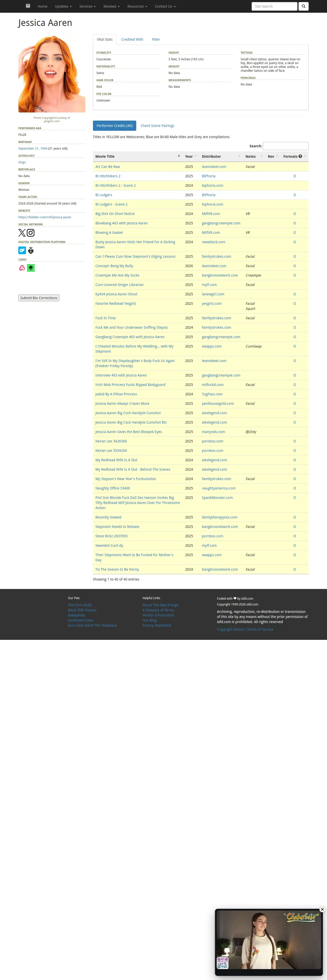Open the Virgo astrology link
The image size is (327, 980).
22,163
